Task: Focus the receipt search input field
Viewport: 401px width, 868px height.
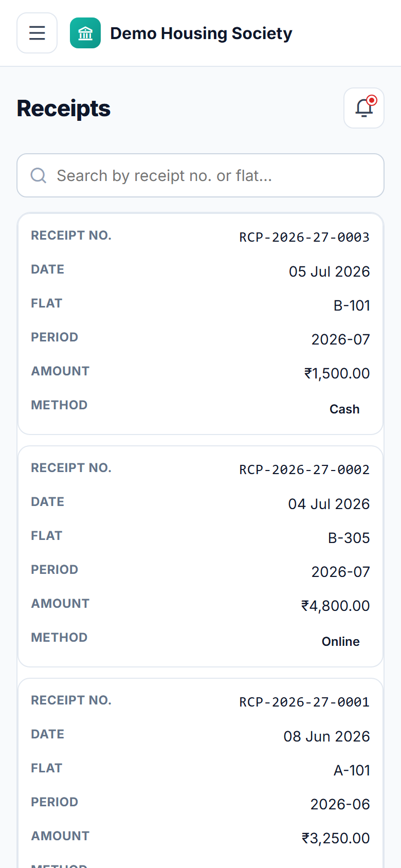Action: pyautogui.click(x=200, y=175)
